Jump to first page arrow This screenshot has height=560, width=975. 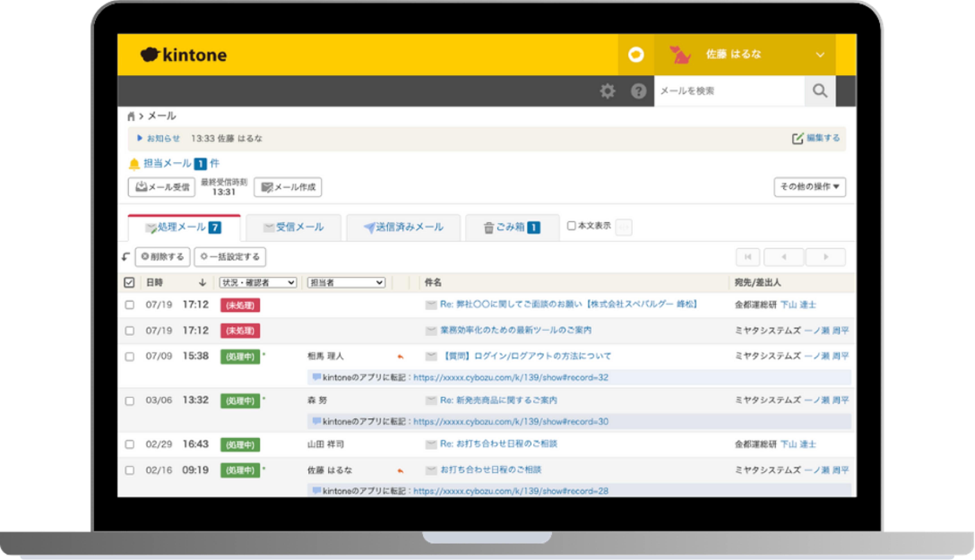748,257
